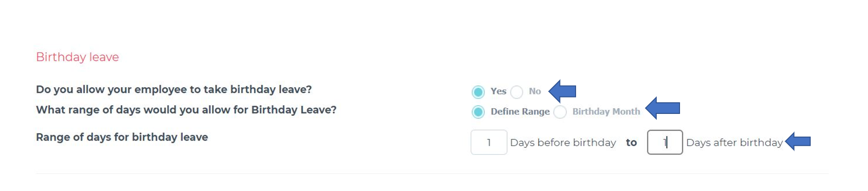Focus the Days after birthday number field
The image size is (868, 191).
click(665, 142)
